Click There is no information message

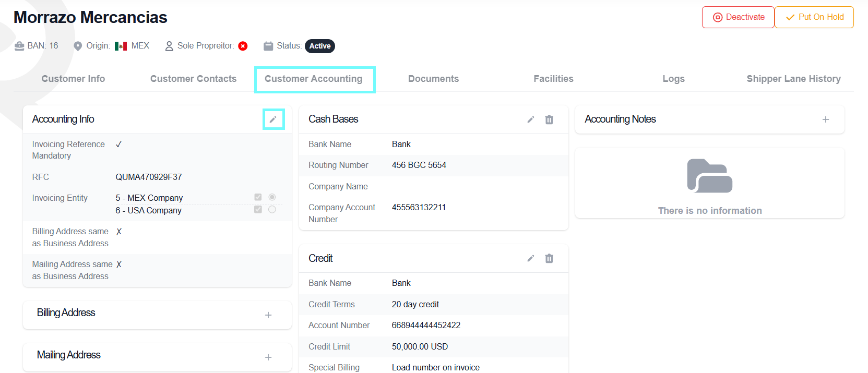tap(710, 211)
